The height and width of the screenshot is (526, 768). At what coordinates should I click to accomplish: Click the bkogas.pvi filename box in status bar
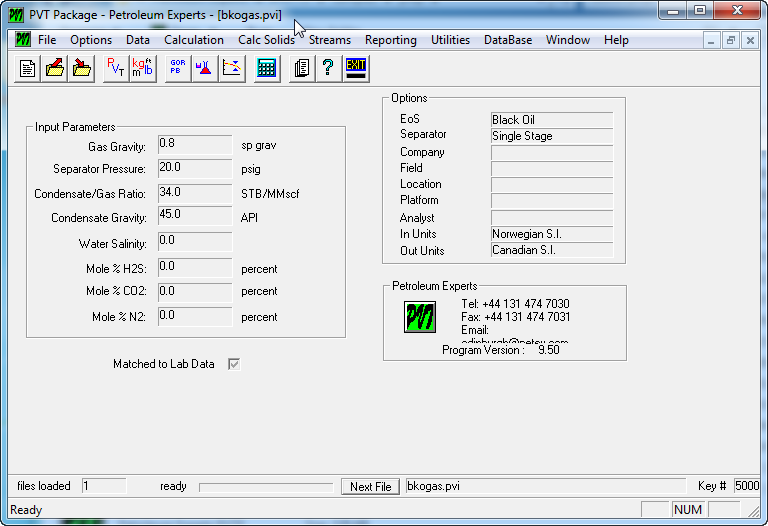[x=546, y=486]
